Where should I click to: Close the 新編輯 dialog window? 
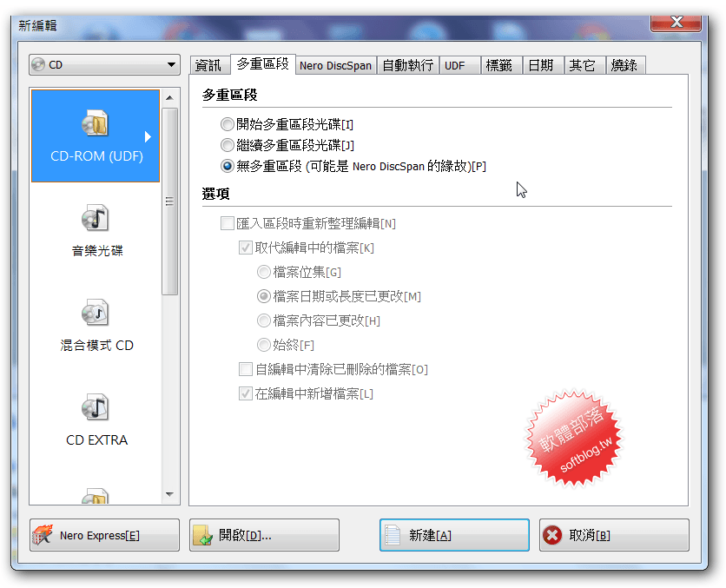pos(676,22)
